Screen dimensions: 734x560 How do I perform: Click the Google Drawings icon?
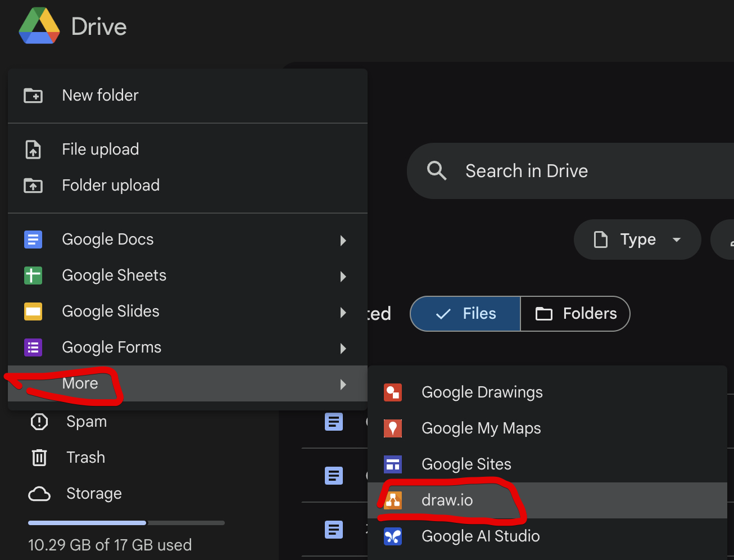[393, 392]
